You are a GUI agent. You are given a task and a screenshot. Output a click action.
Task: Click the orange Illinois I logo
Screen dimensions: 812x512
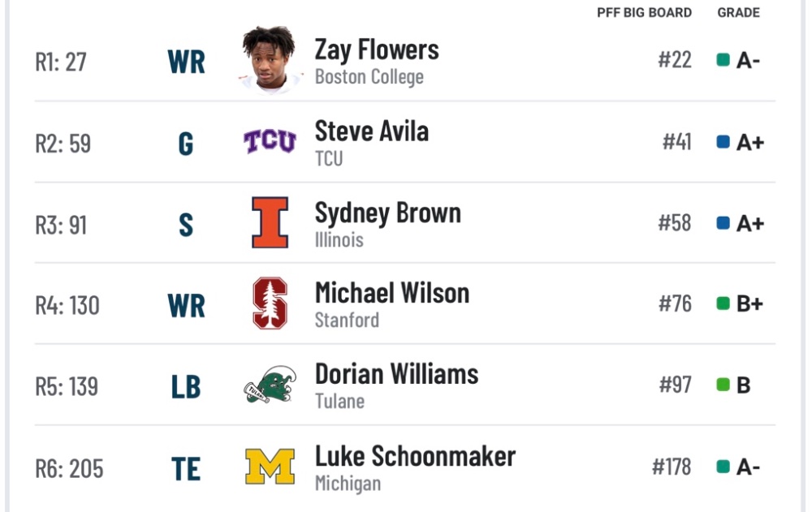270,222
